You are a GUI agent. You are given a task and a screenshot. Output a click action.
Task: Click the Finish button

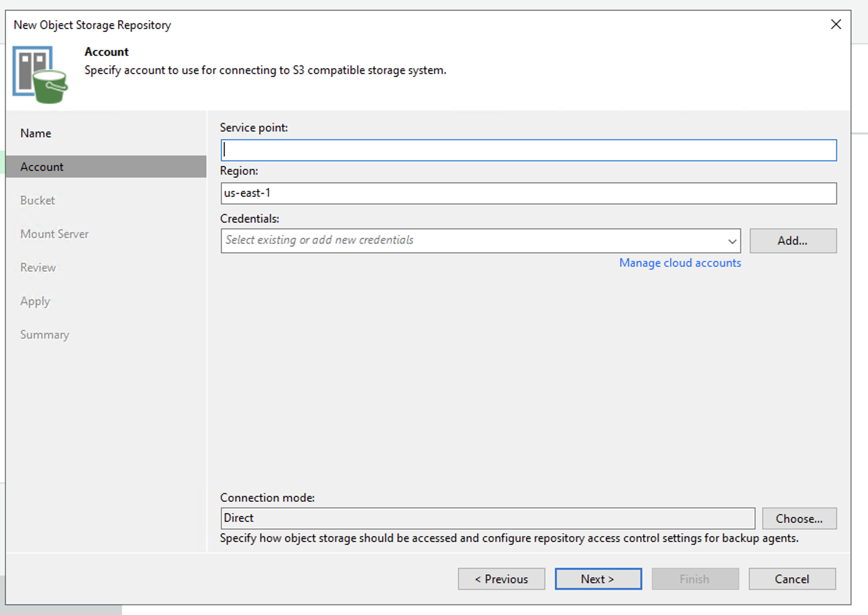click(695, 579)
